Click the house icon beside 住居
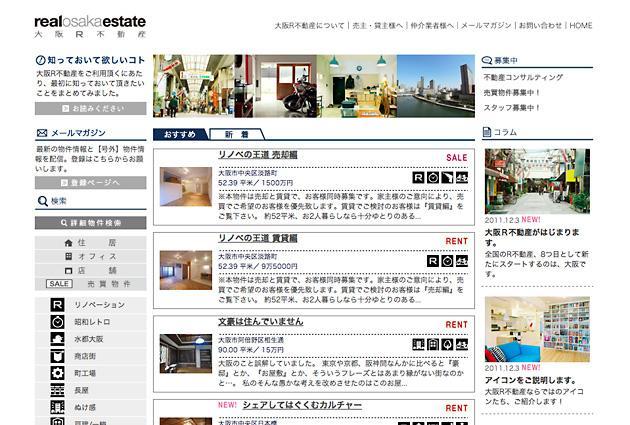 [68, 243]
